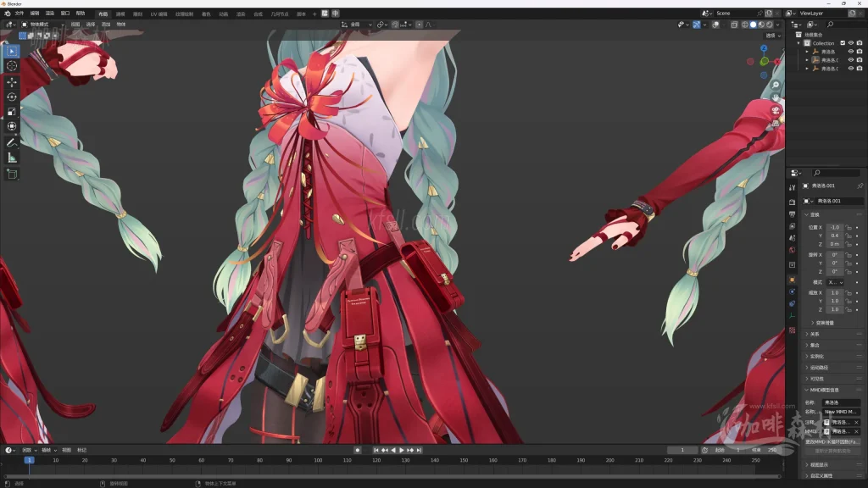Viewport: 868px width, 488px height.
Task: Select the Select Box tool
Action: pos(12,52)
